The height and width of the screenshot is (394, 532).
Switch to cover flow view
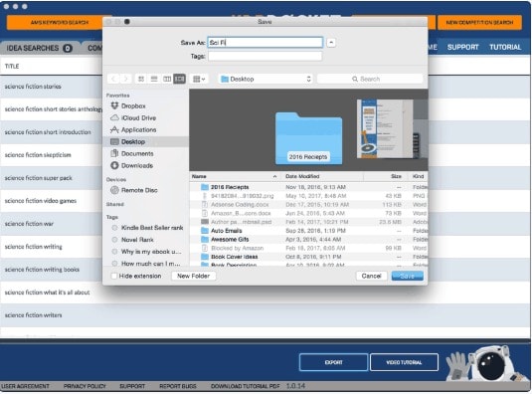pos(179,79)
